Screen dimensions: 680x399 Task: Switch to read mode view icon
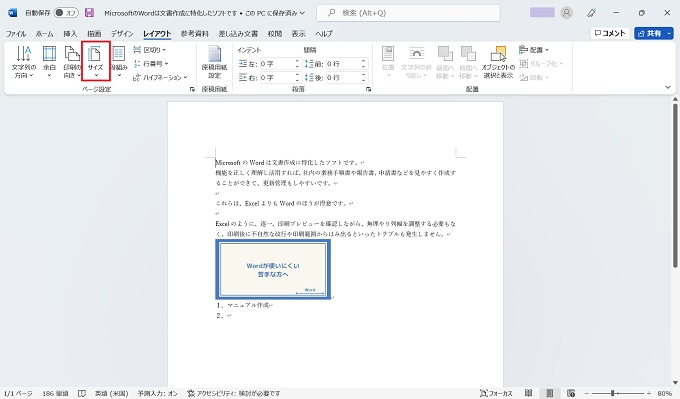tap(528, 393)
